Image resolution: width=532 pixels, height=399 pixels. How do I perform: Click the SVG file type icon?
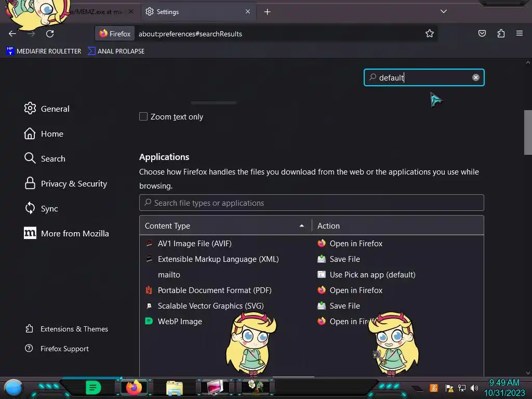149,305
